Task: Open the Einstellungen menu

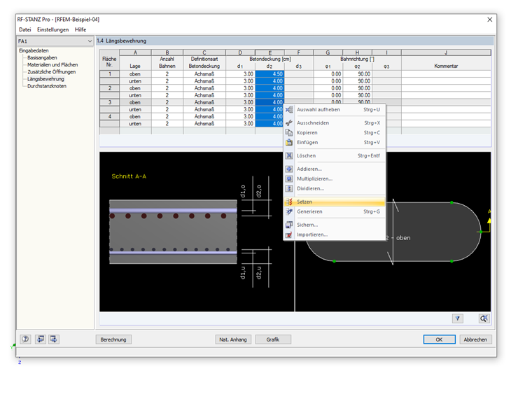Action: tap(53, 29)
